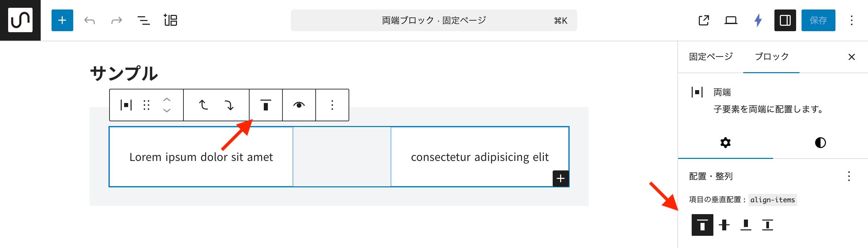Click the block inserter plus button
Screen dimensions: 868x248
[x=62, y=20]
